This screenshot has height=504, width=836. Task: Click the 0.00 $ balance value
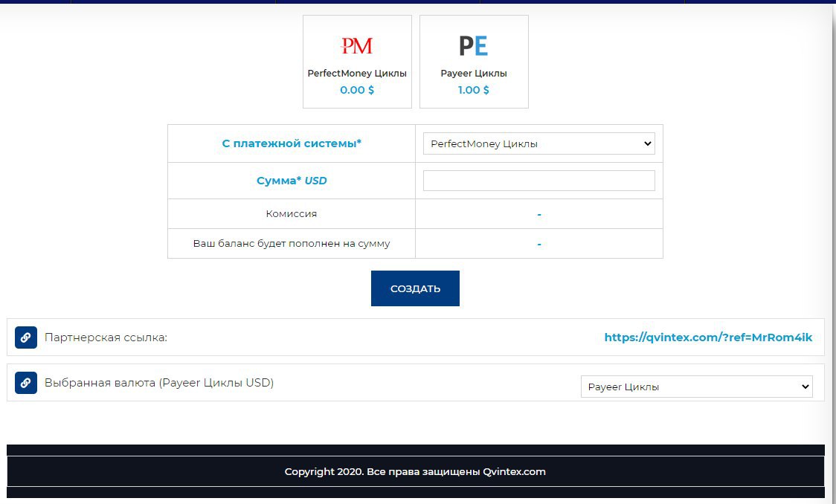pyautogui.click(x=357, y=90)
